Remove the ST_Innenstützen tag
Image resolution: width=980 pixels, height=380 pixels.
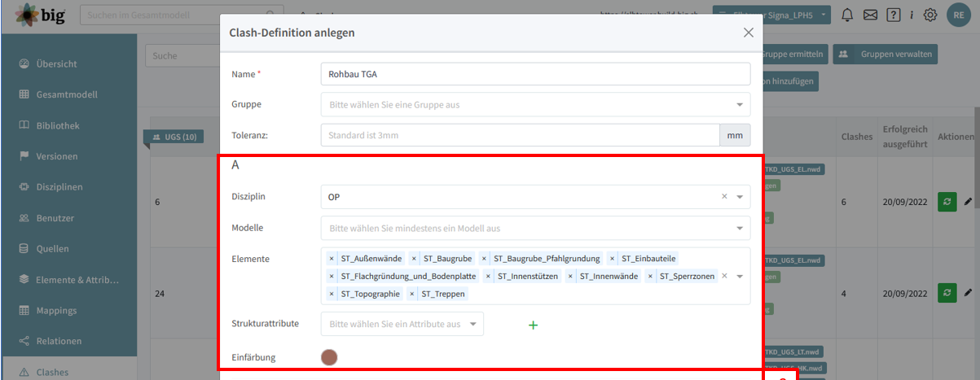488,277
